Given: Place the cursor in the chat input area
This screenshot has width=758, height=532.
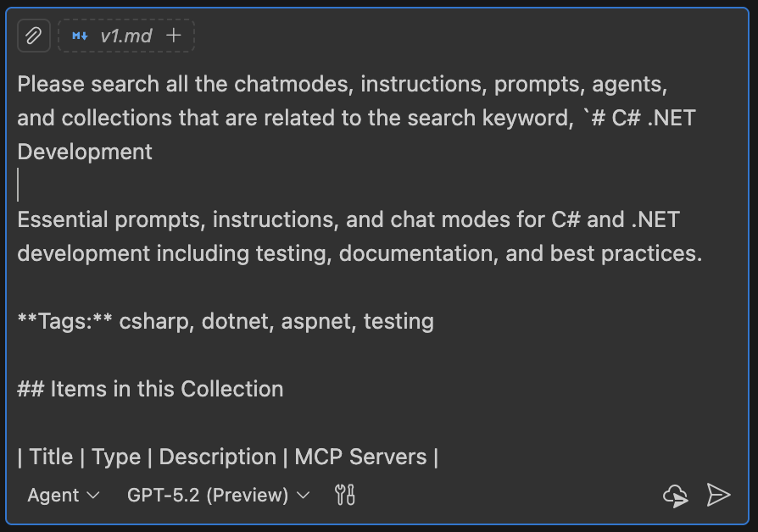Looking at the screenshot, I should click(x=339, y=182).
